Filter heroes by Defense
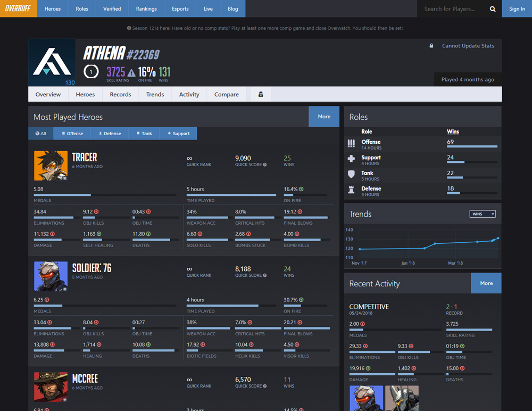Image resolution: width=532 pixels, height=411 pixels. (110, 134)
